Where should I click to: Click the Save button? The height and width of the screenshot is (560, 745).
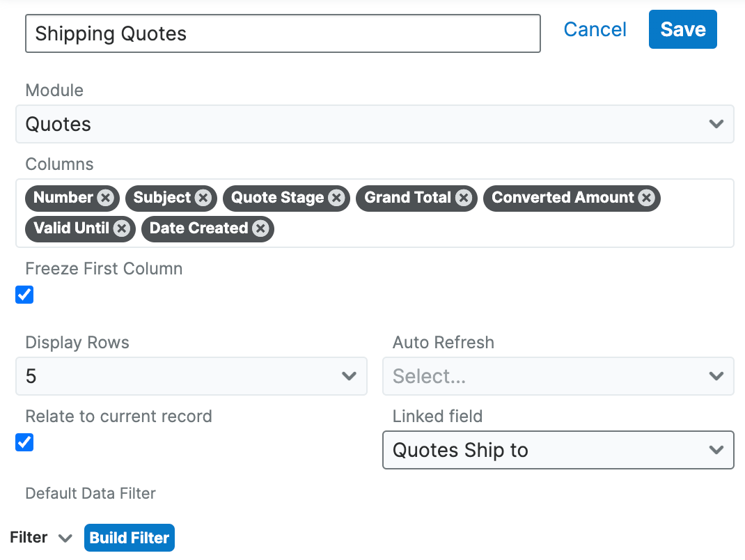click(682, 29)
